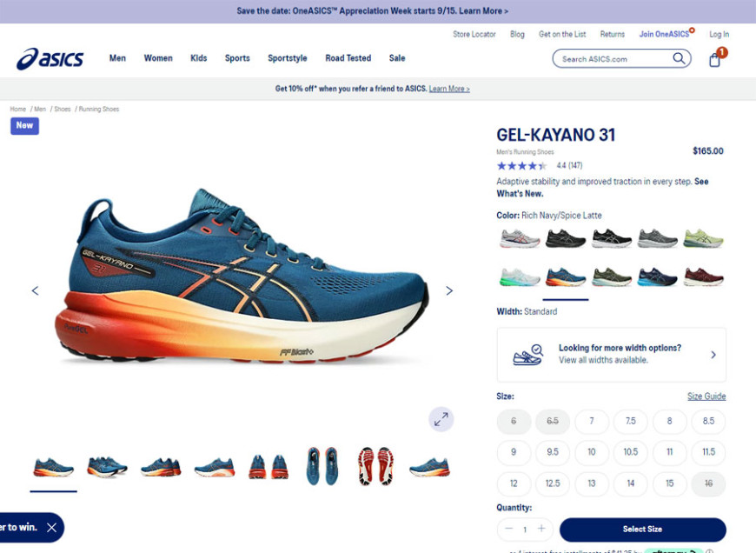Go to Home breadcrumb
The height and width of the screenshot is (553, 756).
[18, 109]
